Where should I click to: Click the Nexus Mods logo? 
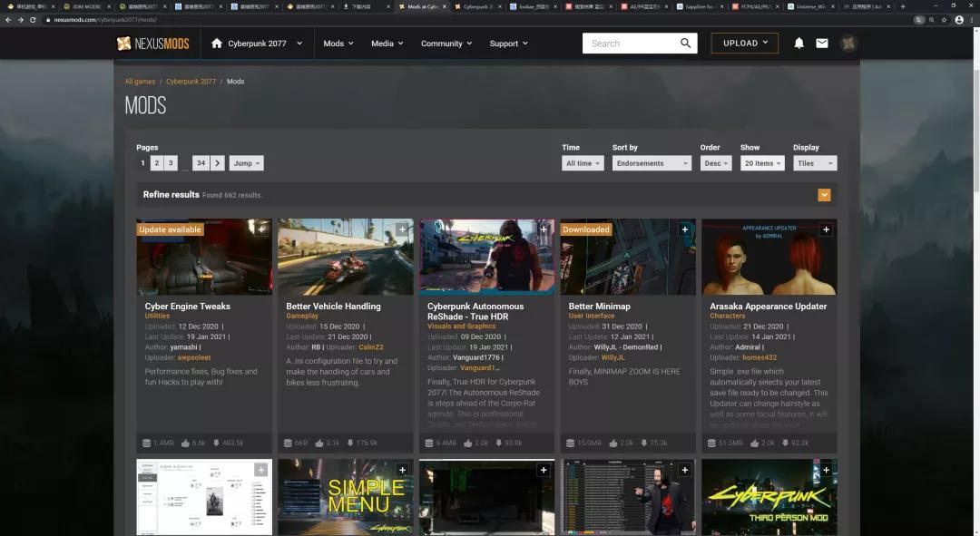[152, 44]
